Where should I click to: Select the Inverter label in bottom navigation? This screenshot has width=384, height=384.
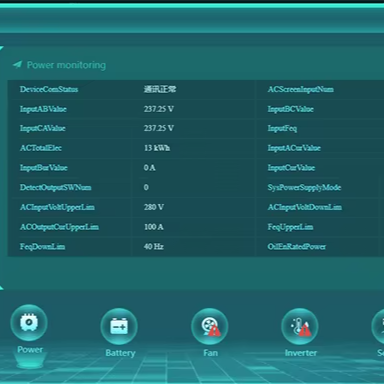301,353
